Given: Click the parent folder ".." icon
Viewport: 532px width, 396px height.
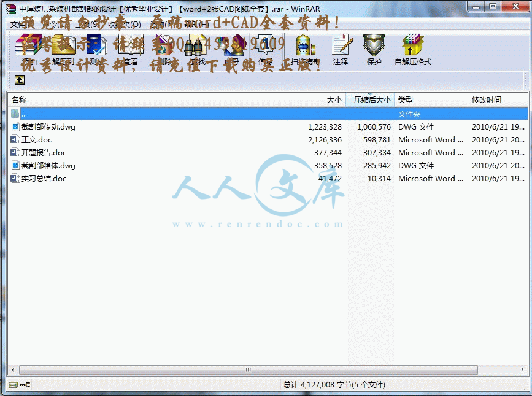Looking at the screenshot, I should coord(15,114).
